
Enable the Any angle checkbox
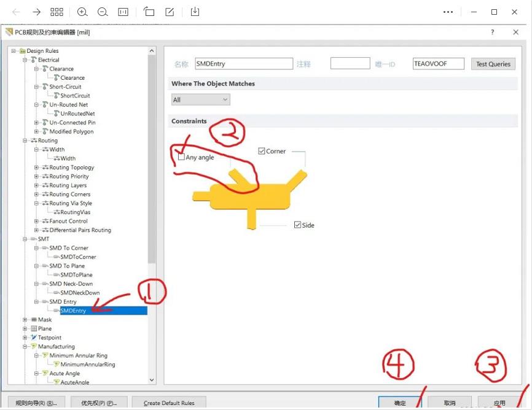point(181,157)
